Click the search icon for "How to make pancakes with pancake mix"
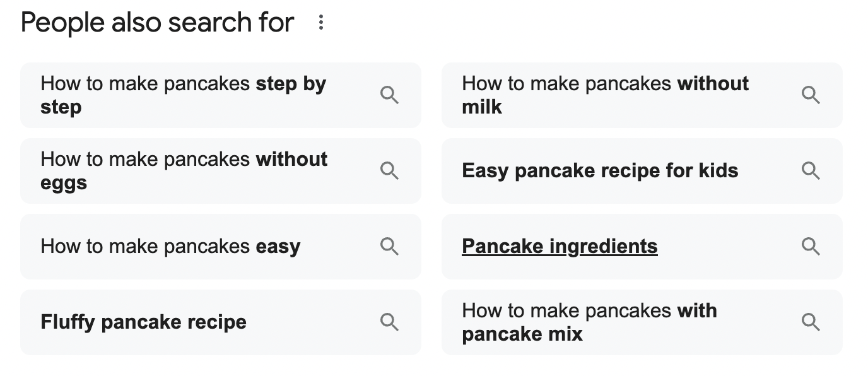The image size is (868, 376). [x=811, y=322]
